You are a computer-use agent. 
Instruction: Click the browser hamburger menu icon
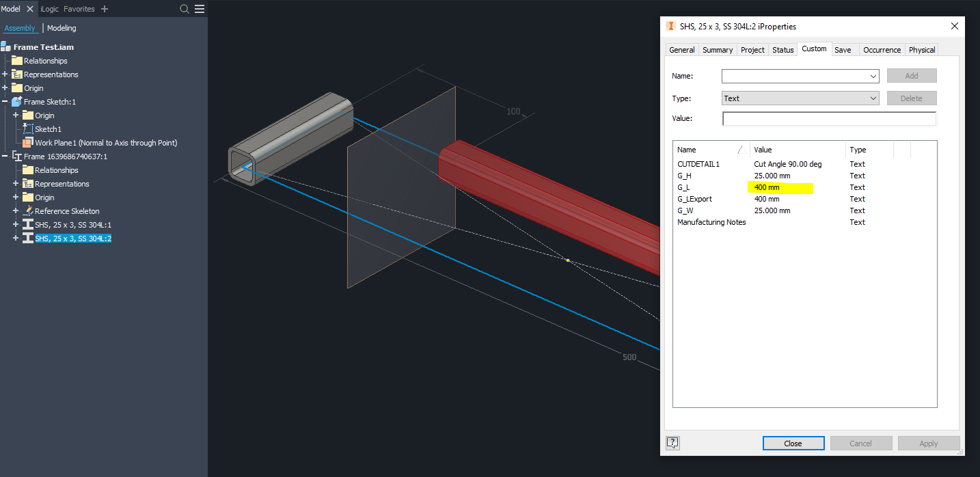tap(199, 9)
